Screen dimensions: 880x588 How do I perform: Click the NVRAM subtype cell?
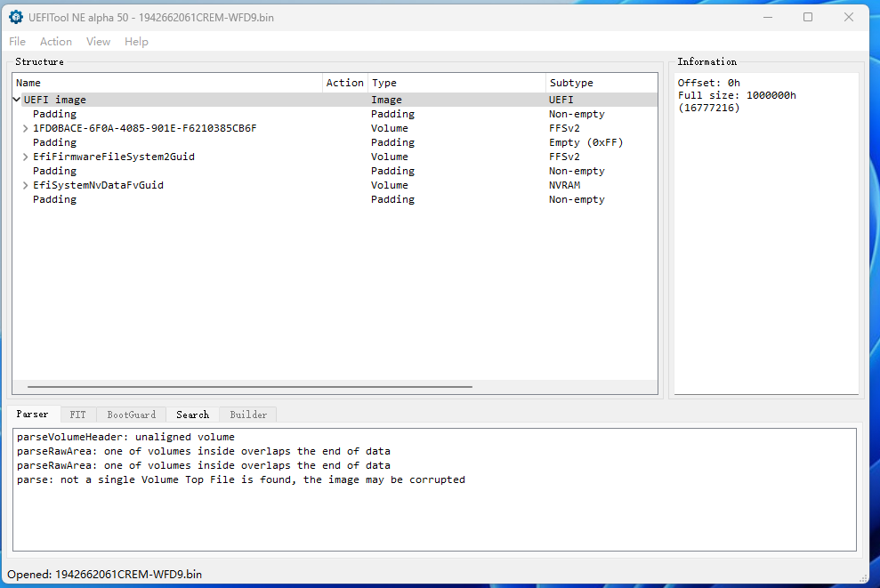565,185
